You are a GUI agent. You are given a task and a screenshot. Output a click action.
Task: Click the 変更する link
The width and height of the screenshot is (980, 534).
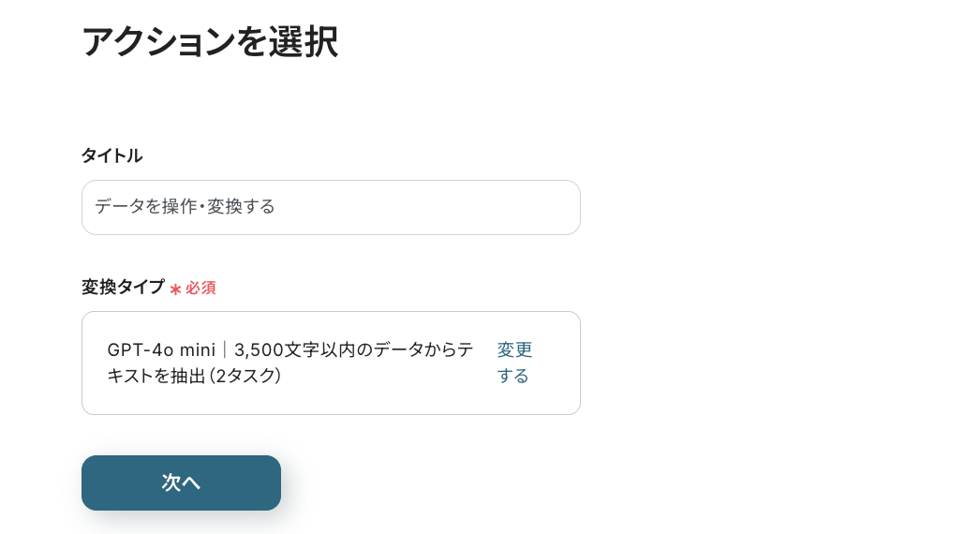[514, 363]
